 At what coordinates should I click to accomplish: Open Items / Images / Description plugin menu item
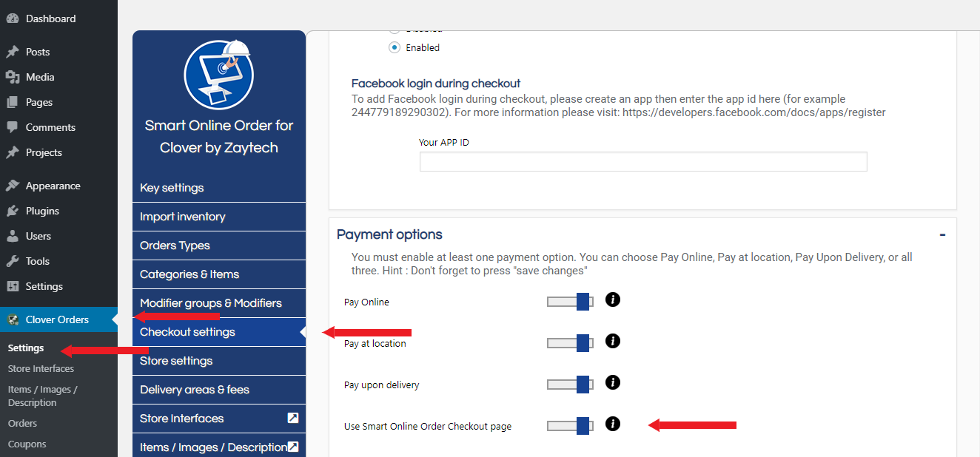coord(219,447)
